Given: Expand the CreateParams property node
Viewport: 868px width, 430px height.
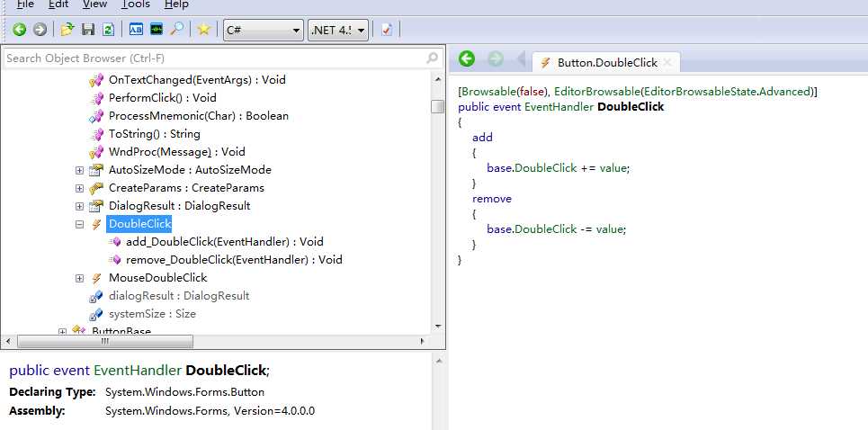Looking at the screenshot, I should click(x=80, y=188).
